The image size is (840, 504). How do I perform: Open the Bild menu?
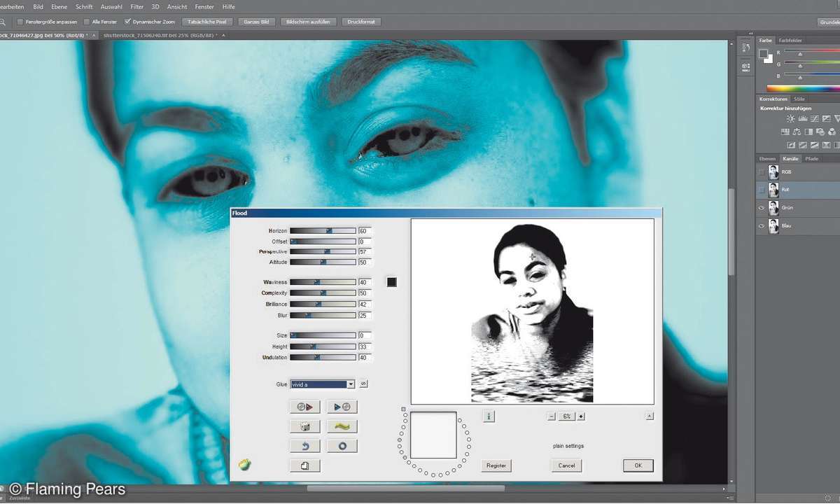tap(38, 6)
